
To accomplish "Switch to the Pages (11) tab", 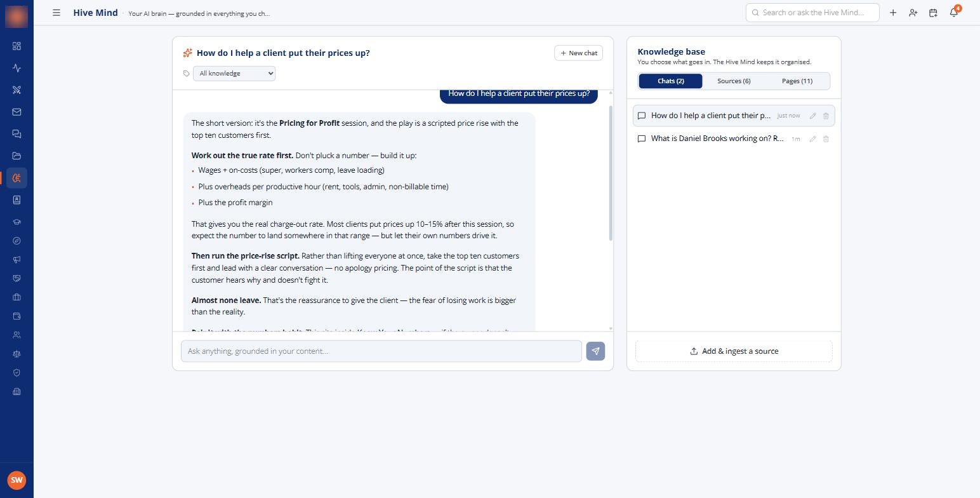I will point(797,81).
